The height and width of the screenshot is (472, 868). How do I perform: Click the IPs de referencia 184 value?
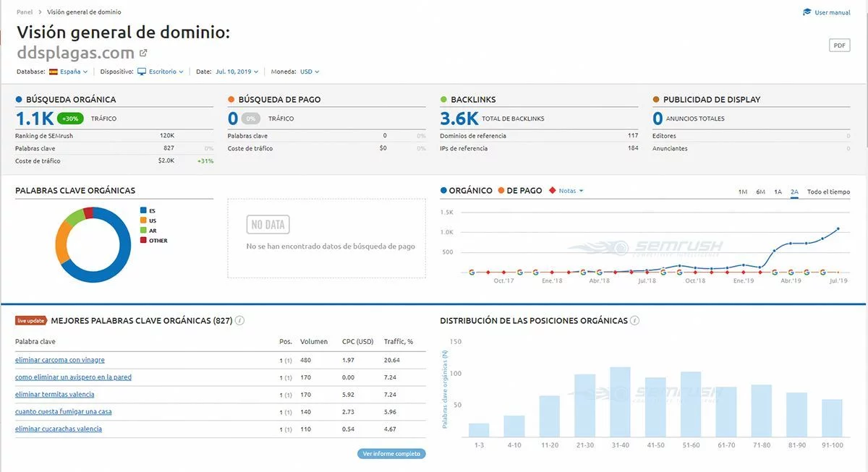click(x=633, y=148)
